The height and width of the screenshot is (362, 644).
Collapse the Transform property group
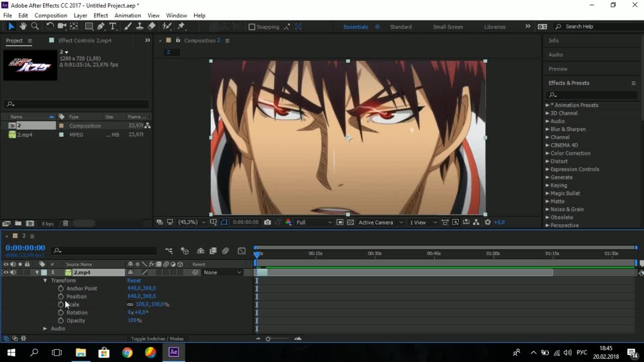[x=45, y=281]
